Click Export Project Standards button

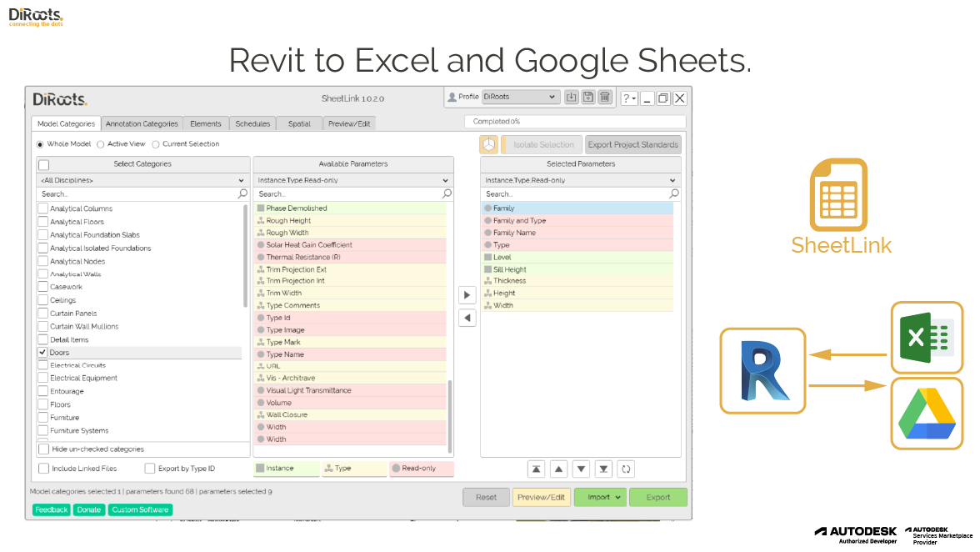pos(633,144)
